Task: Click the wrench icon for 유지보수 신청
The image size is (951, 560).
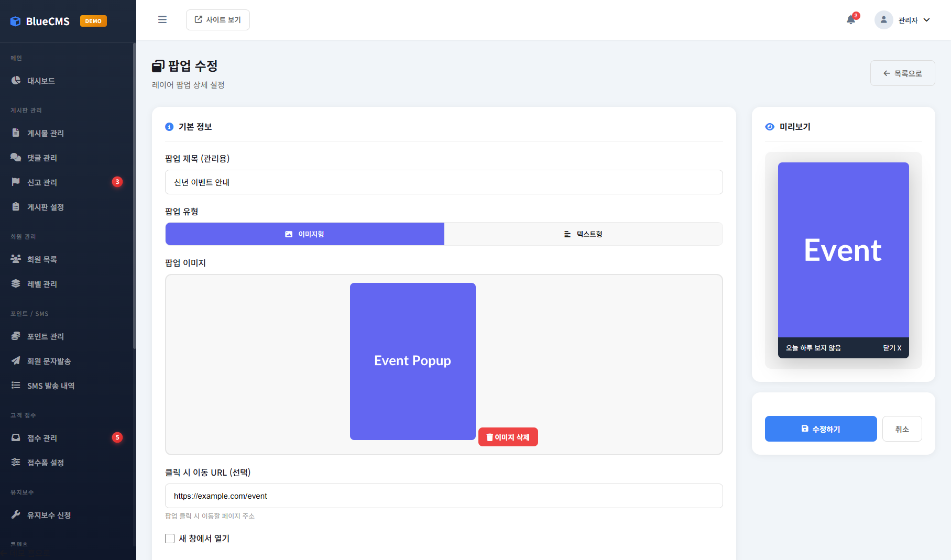Action: click(16, 514)
